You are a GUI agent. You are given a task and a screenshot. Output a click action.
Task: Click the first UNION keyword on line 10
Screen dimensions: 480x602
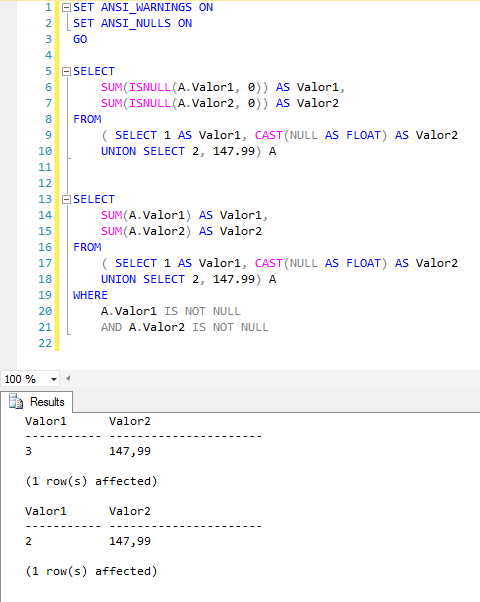tap(118, 151)
